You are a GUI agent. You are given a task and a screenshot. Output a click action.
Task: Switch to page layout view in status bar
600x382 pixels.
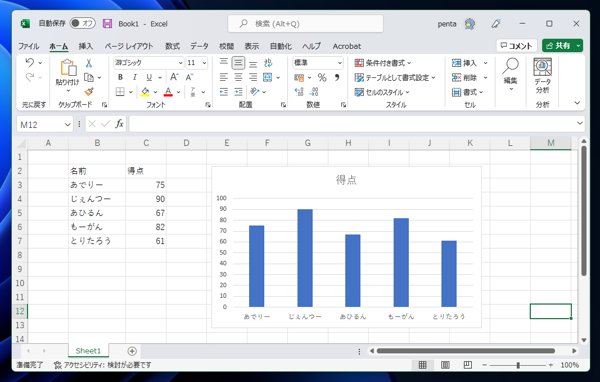point(445,365)
